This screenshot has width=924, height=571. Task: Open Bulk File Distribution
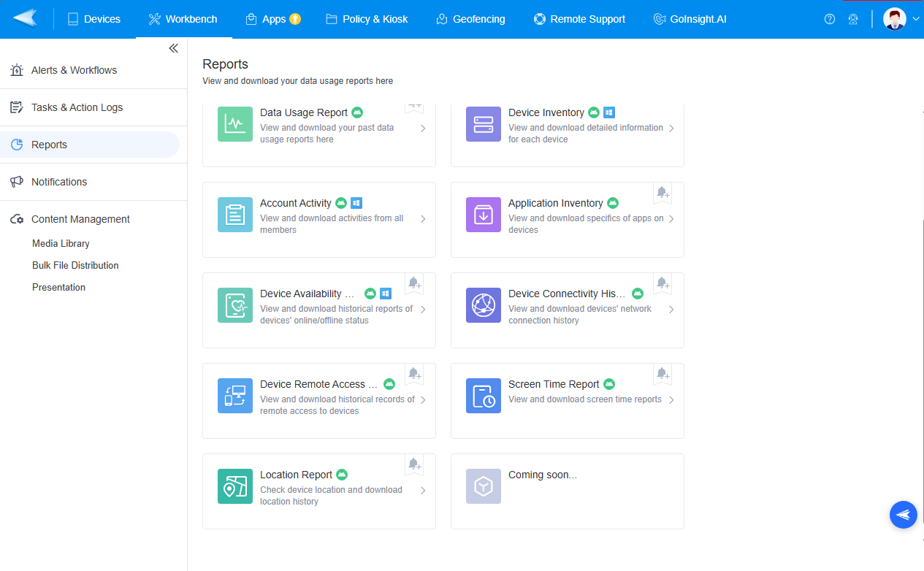[75, 265]
